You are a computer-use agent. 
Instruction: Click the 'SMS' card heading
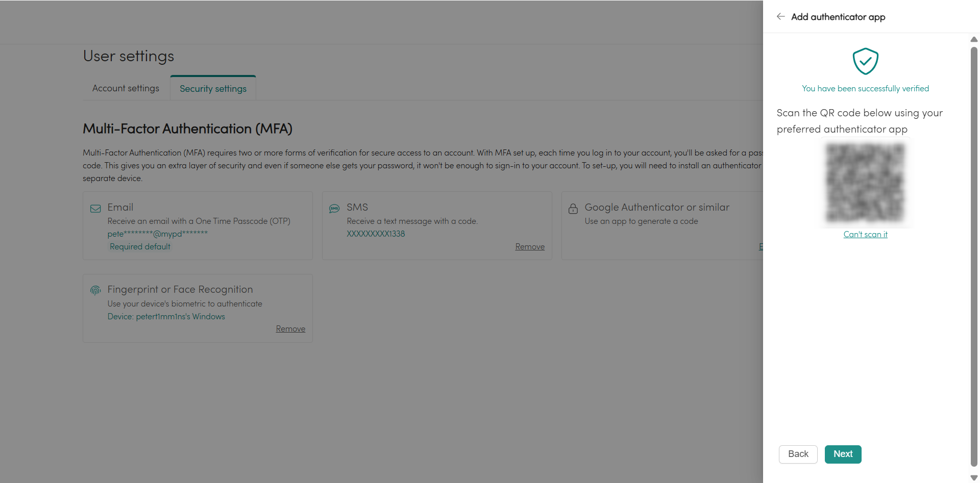[357, 207]
